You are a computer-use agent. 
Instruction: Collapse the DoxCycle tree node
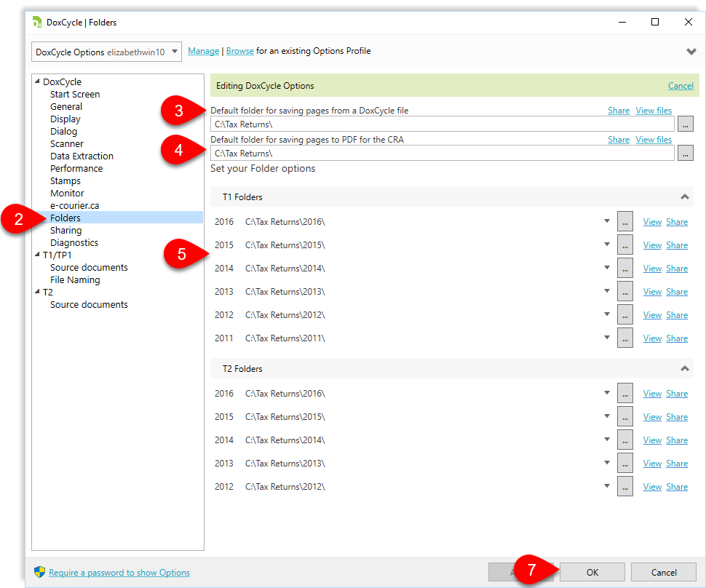[37, 82]
